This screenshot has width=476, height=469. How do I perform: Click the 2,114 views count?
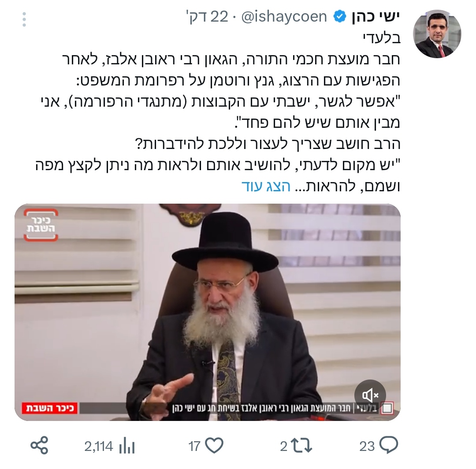click(x=99, y=446)
